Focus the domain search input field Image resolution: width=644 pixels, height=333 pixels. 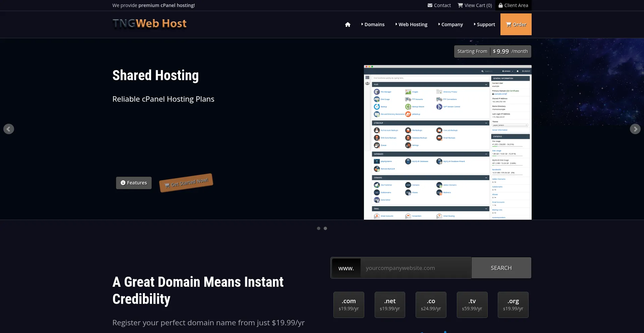pos(416,268)
